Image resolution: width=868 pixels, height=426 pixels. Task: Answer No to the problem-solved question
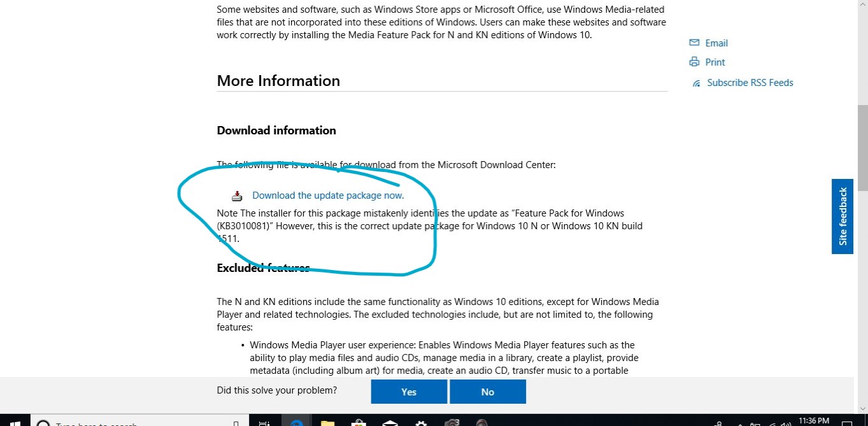click(x=487, y=391)
